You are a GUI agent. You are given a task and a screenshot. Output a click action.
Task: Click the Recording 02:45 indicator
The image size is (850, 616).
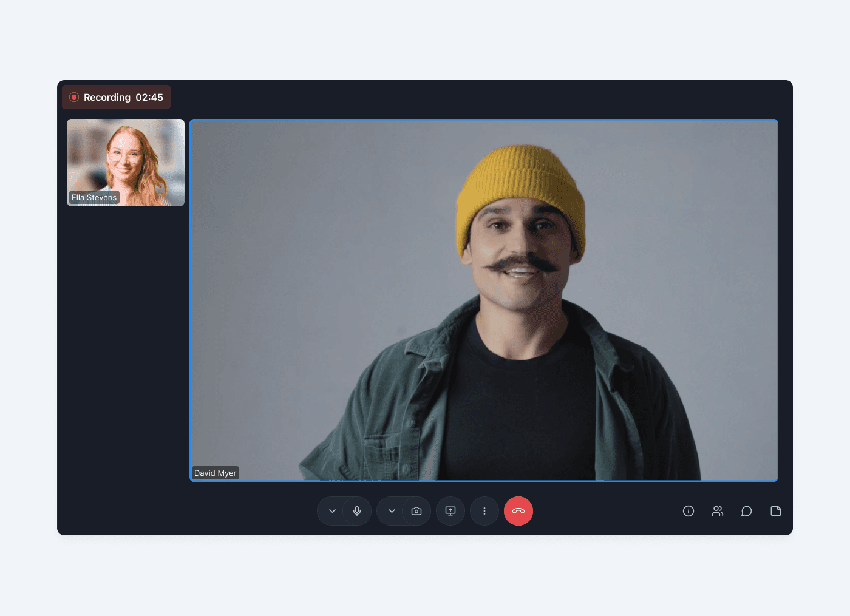[x=116, y=97]
